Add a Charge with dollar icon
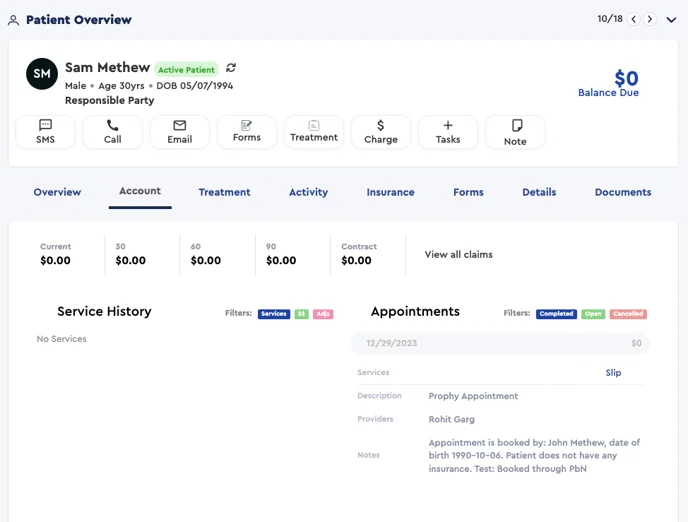688x522 pixels. (x=381, y=132)
